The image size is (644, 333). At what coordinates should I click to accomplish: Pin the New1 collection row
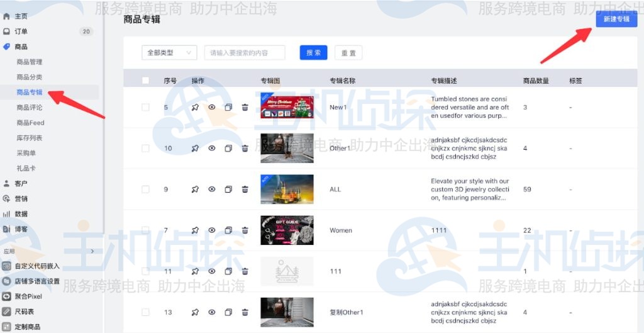[195, 107]
